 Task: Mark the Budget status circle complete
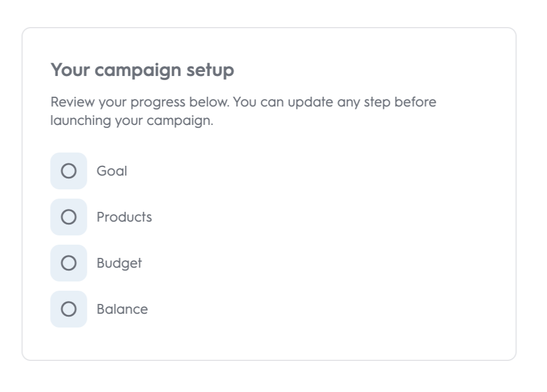[x=69, y=263]
